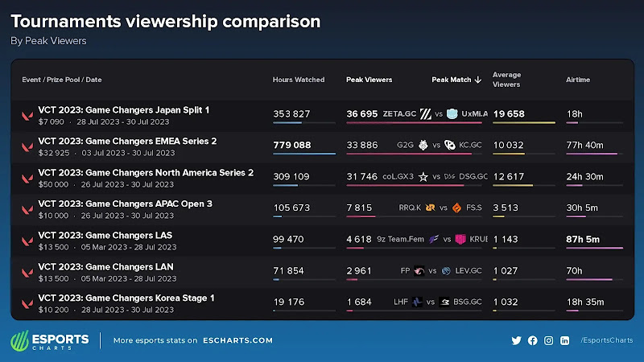Click the $50 000 prize pool text

[53, 184]
